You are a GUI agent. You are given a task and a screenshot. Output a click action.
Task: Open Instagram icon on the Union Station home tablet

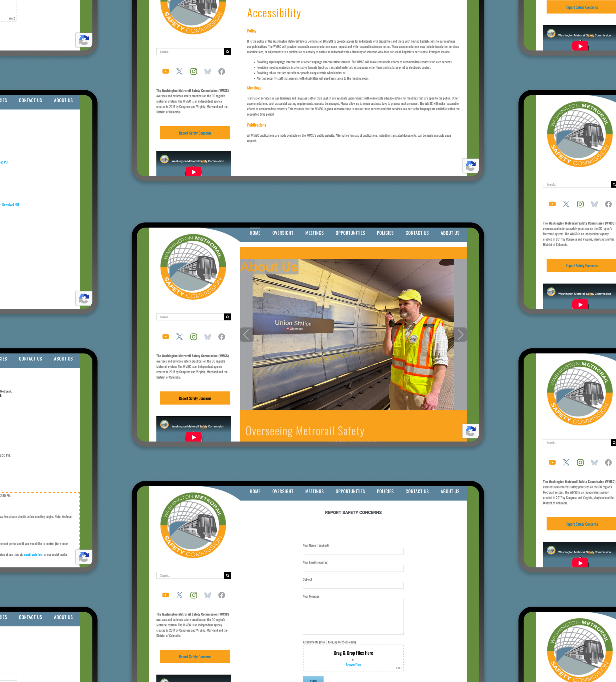click(x=194, y=336)
